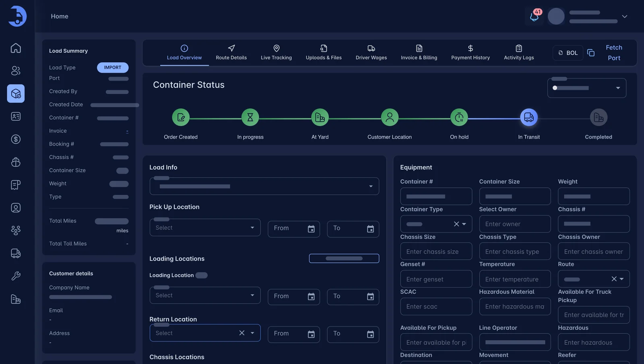Click the Fetch Port link

pos(614,53)
